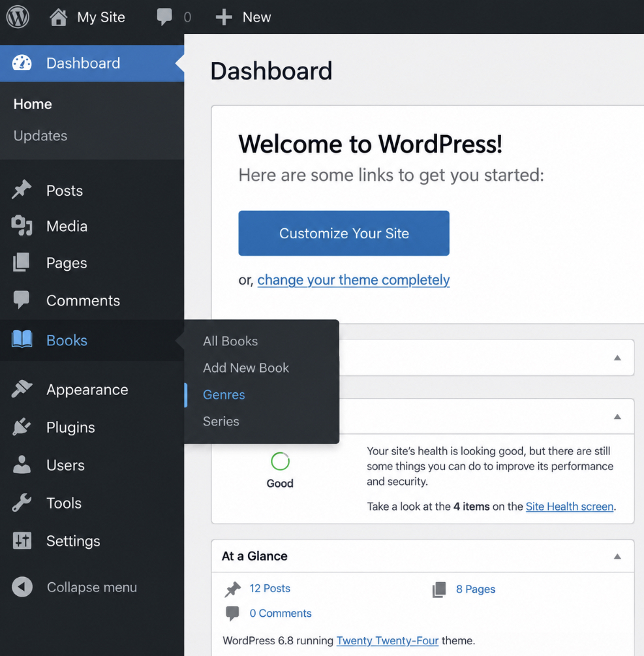
Task: Click the Settings sliders icon
Action: [22, 540]
